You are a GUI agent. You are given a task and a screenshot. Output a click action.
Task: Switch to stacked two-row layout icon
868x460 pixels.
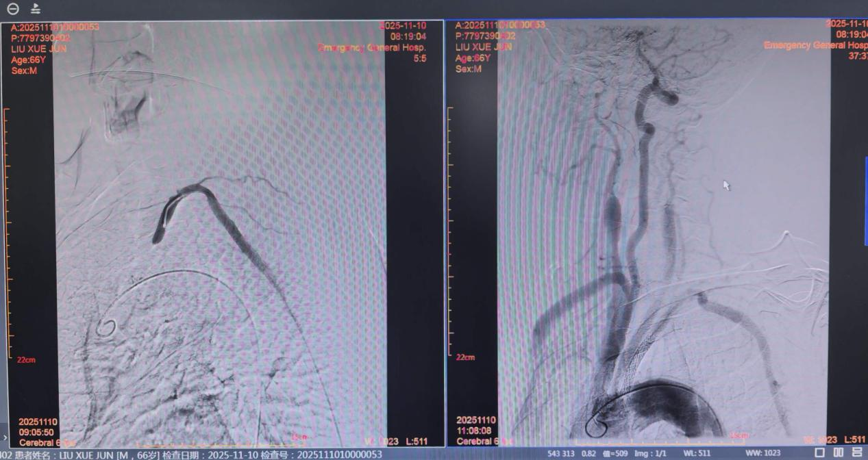(857, 453)
